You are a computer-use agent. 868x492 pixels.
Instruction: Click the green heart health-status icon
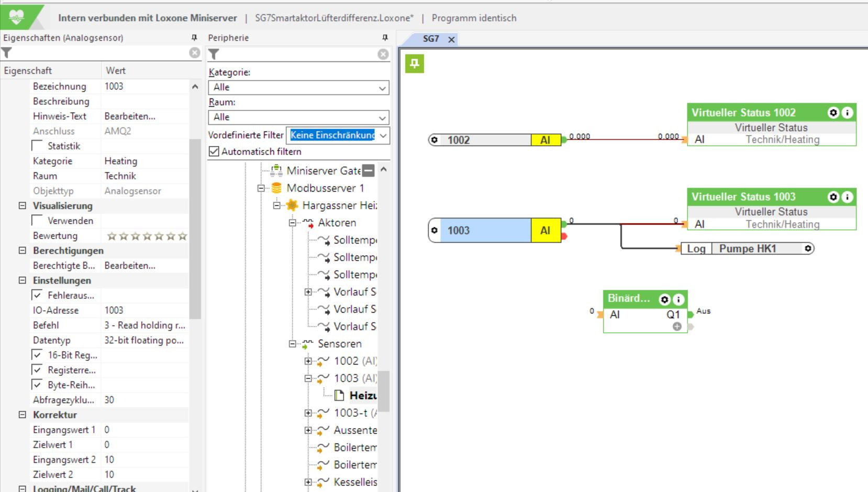point(17,17)
